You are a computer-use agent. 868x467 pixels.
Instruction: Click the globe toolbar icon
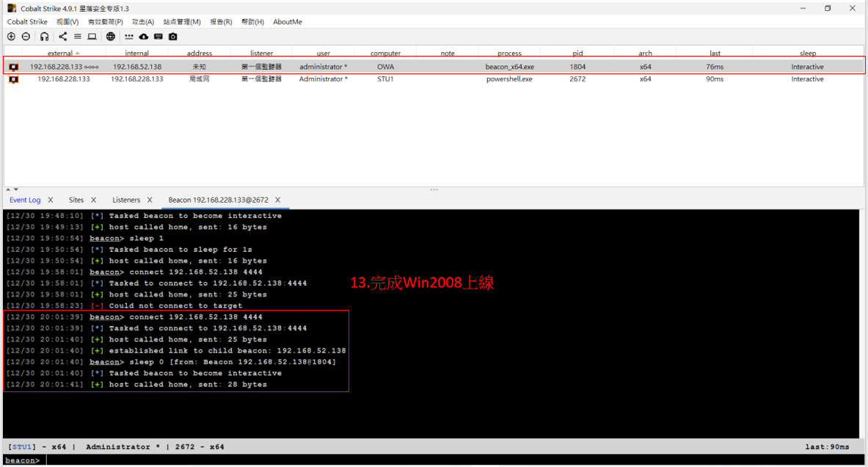(x=111, y=37)
